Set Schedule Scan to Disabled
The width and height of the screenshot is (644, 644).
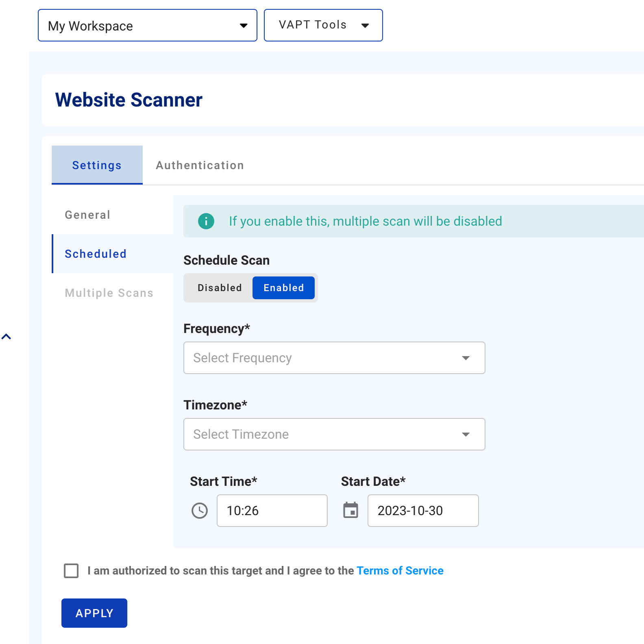[220, 288]
